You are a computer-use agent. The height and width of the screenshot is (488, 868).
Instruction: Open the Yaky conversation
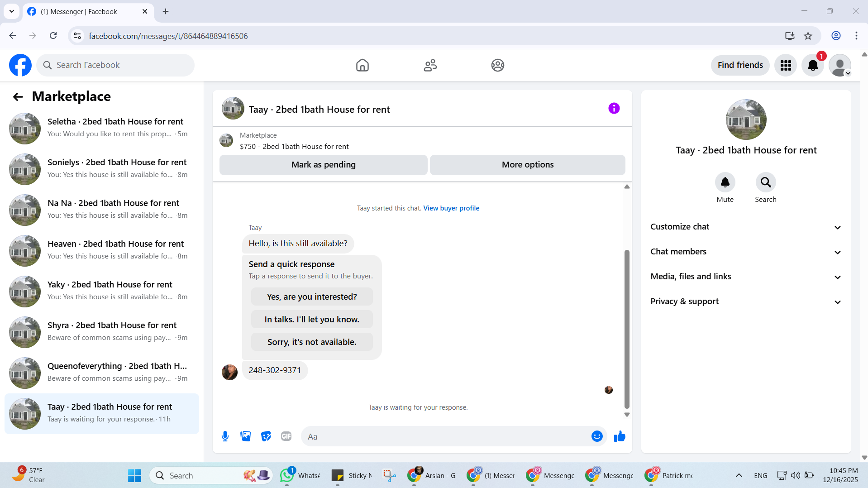click(102, 292)
